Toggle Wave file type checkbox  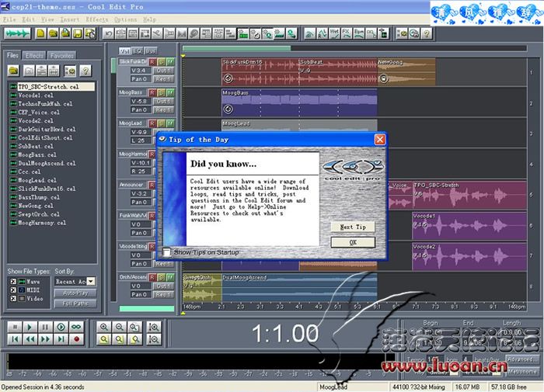pos(13,282)
